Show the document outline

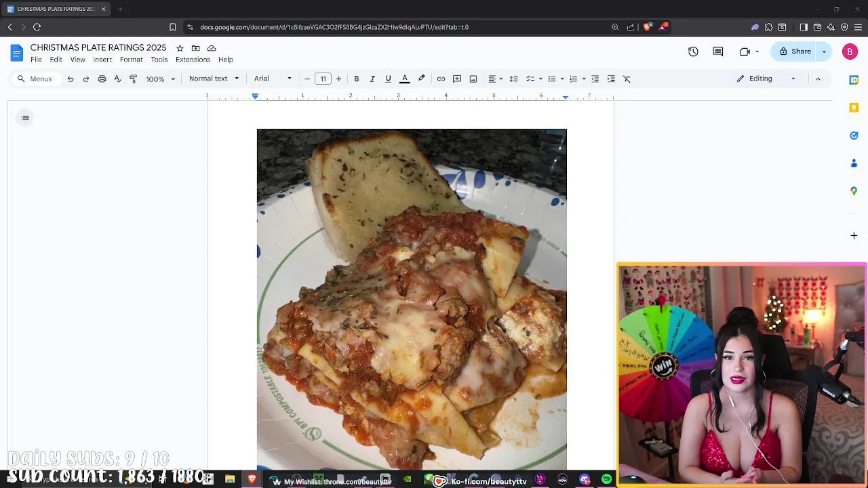click(x=25, y=118)
